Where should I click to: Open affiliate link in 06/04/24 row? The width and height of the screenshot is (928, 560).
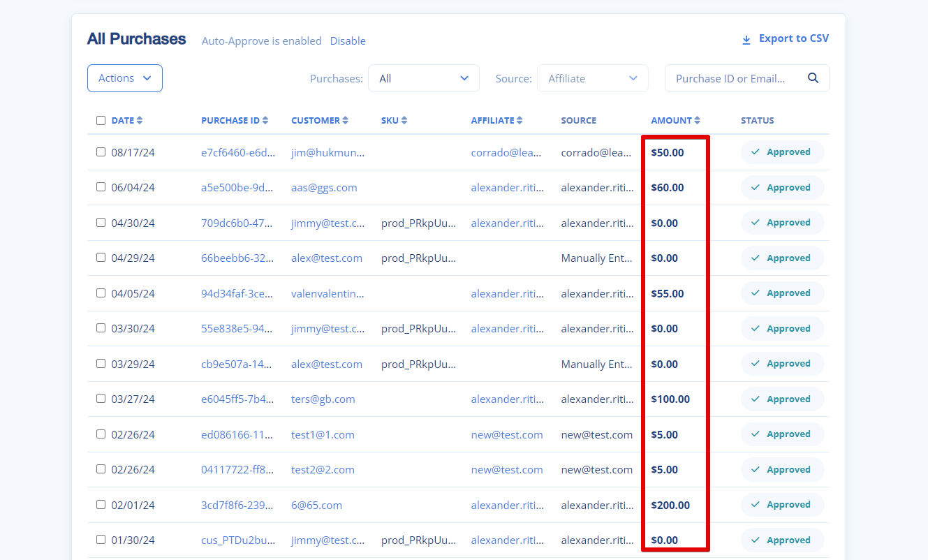point(508,187)
